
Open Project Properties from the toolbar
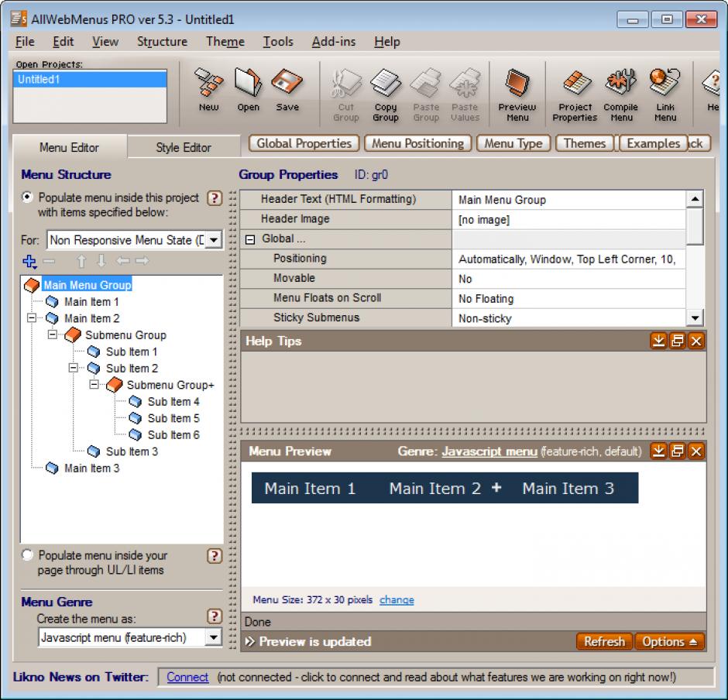click(x=575, y=95)
